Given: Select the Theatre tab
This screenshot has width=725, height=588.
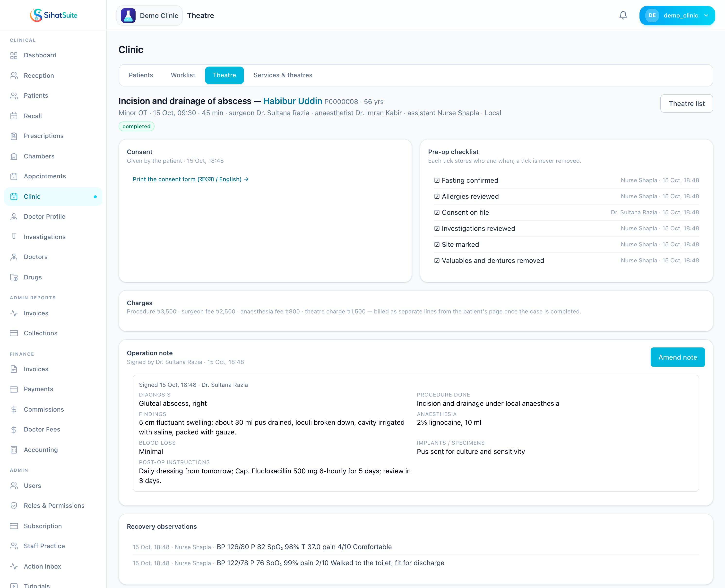Looking at the screenshot, I should tap(224, 75).
